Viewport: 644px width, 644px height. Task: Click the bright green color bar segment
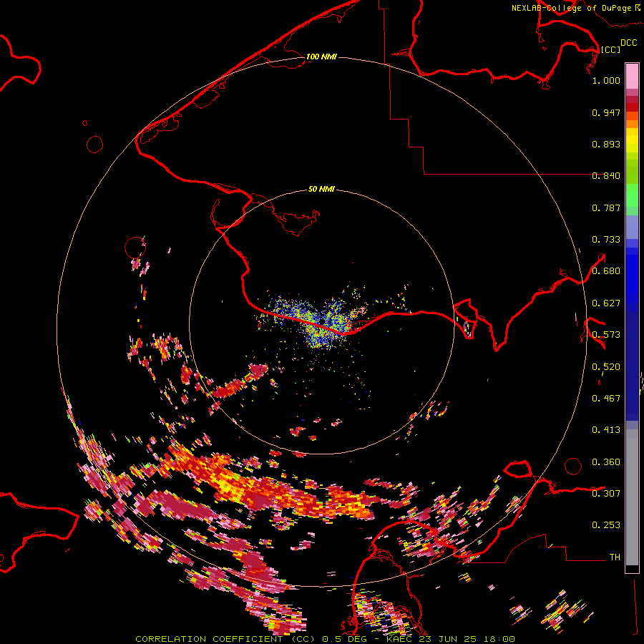point(632,195)
